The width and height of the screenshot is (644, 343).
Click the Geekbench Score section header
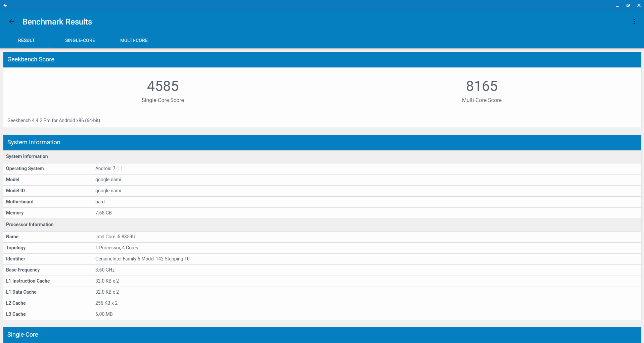click(x=31, y=59)
